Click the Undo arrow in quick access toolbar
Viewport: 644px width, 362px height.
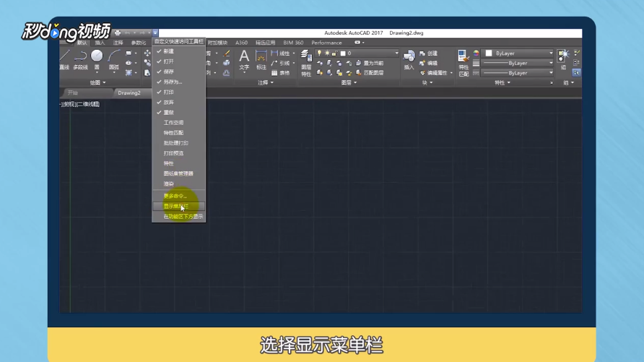coord(127,33)
